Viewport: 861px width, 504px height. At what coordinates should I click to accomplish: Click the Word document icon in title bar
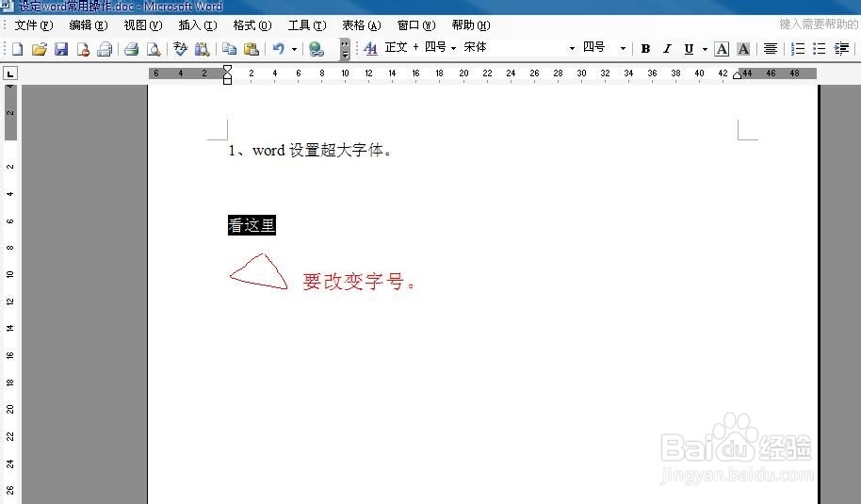(x=8, y=6)
